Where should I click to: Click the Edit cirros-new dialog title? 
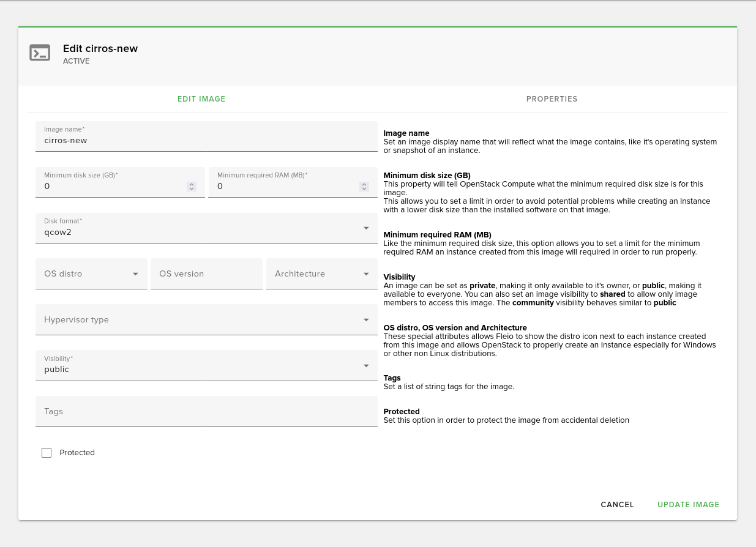point(100,49)
